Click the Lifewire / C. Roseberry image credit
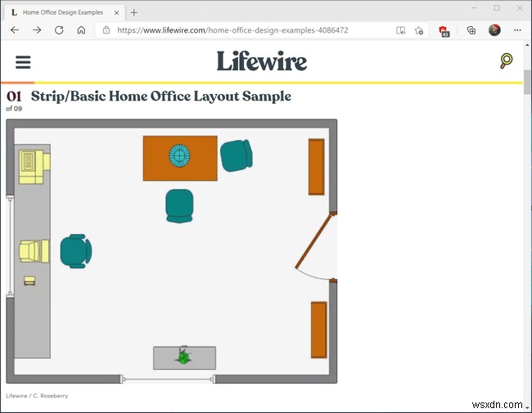532x413 pixels. tap(37, 396)
